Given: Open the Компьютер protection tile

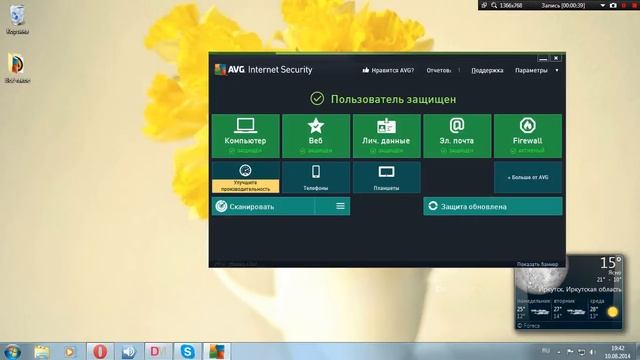Looking at the screenshot, I should 246,136.
